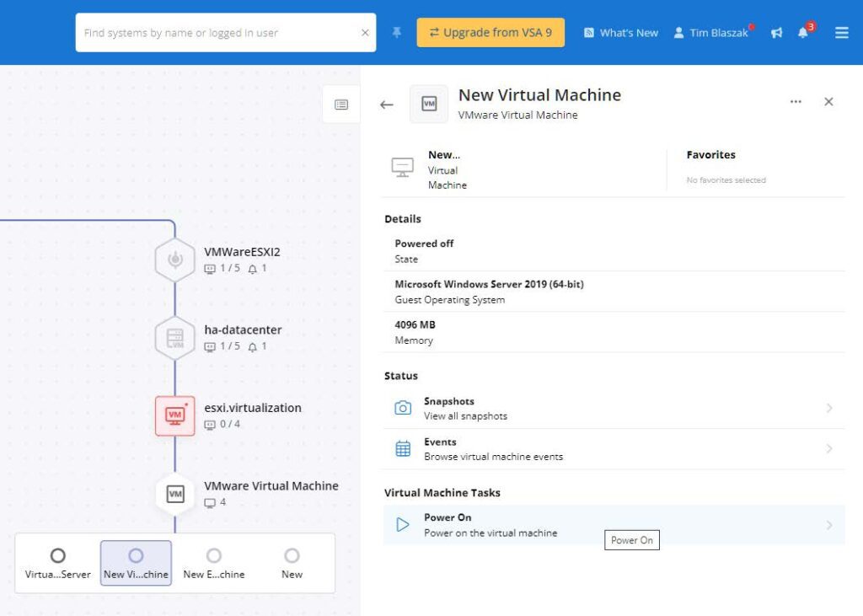Click the VMWareESXI2 hexagon node icon
The height and width of the screenshot is (616, 863).
point(175,260)
